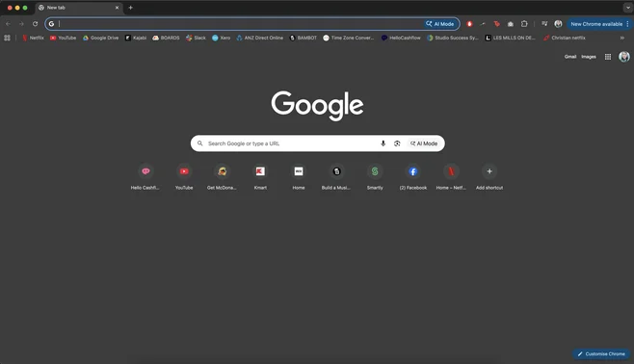Screen dimensions: 634x364
Task: Click the forward navigation arrow
Action: tap(21, 24)
